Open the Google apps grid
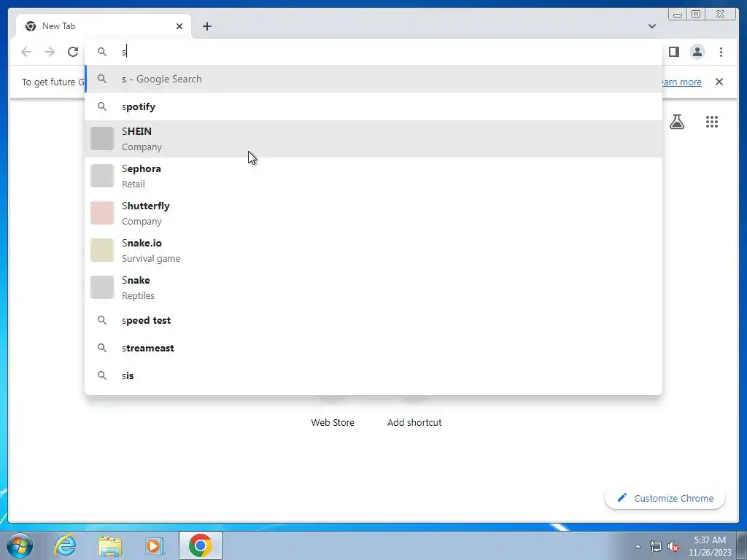The height and width of the screenshot is (560, 747). (x=712, y=122)
